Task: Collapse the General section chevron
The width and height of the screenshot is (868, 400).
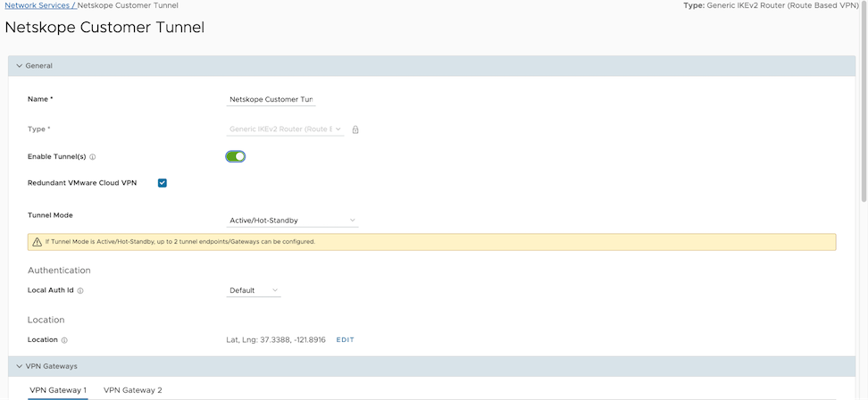Action: [x=19, y=66]
